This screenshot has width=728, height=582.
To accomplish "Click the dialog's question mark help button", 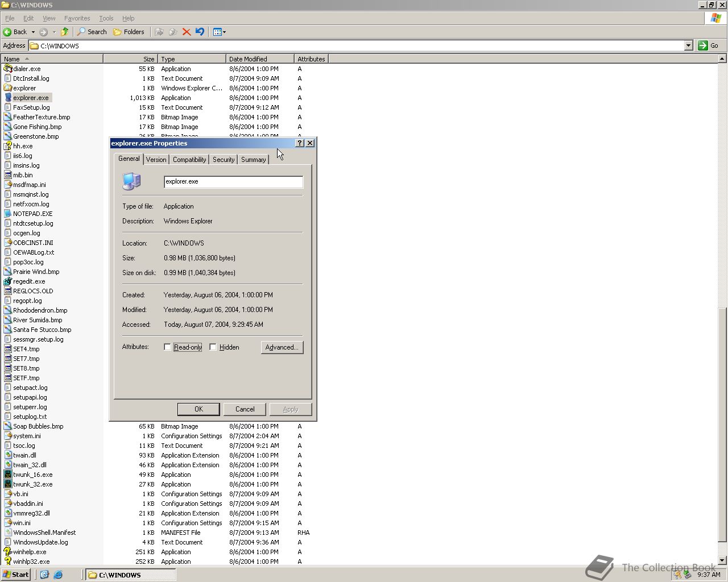I will [300, 143].
